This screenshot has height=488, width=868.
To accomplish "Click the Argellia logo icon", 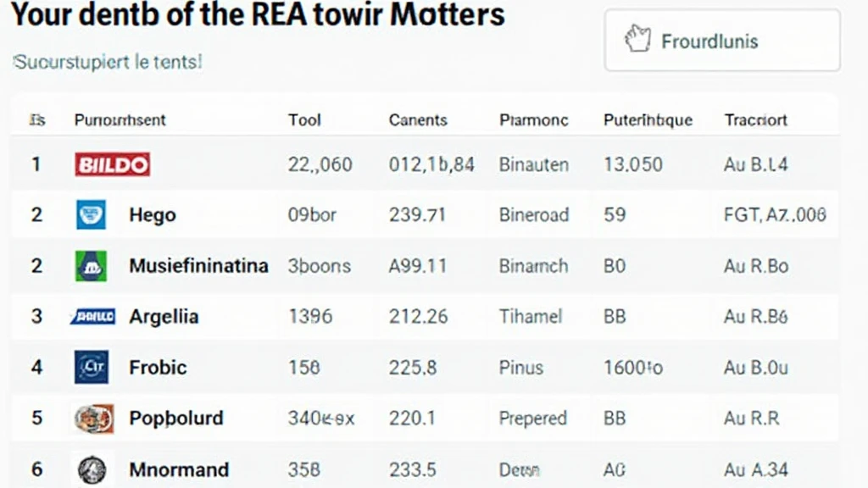I will pyautogui.click(x=92, y=317).
